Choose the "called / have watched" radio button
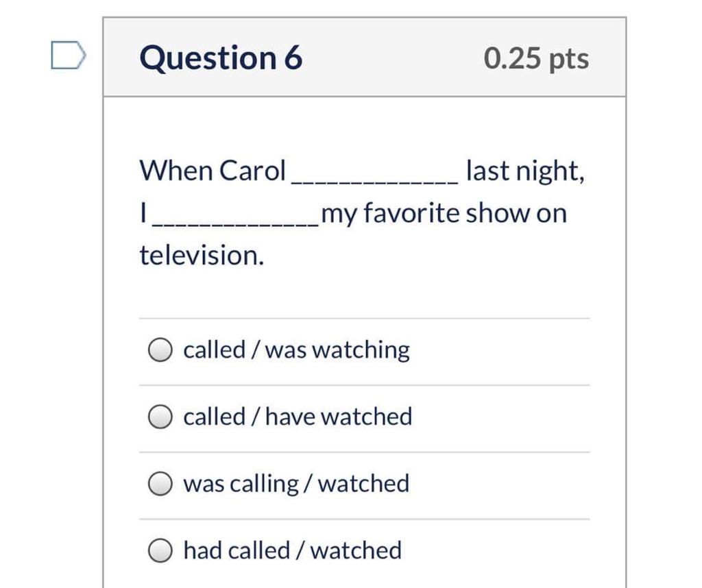 point(160,417)
